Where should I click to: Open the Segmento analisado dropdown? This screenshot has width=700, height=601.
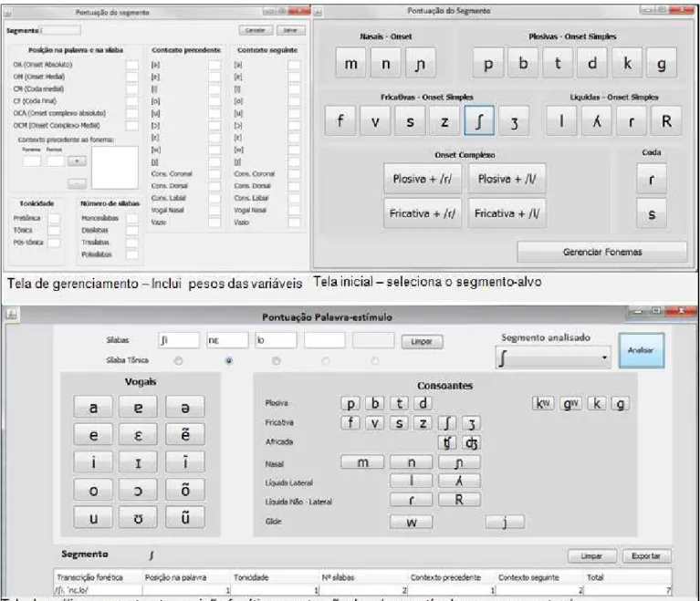(553, 357)
